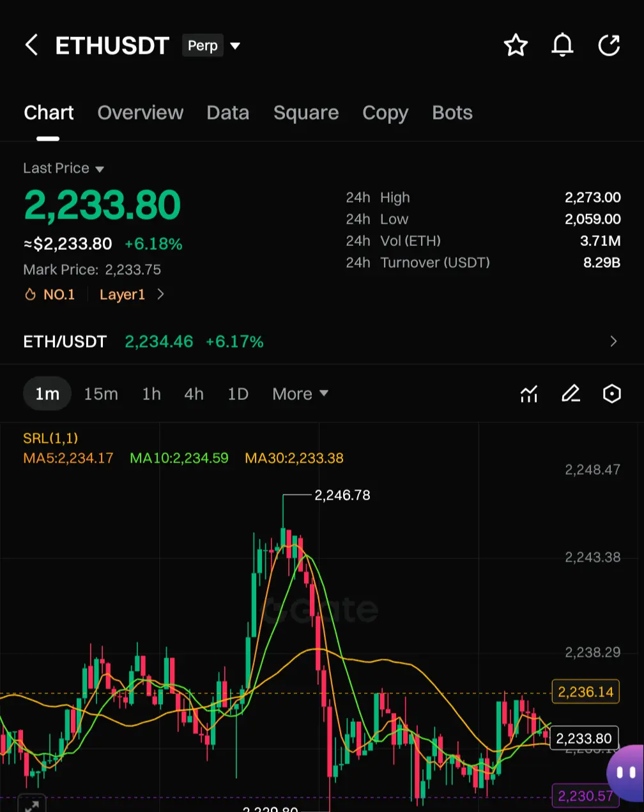Expand chart to fullscreen icon
This screenshot has height=812, width=644.
coord(31,804)
